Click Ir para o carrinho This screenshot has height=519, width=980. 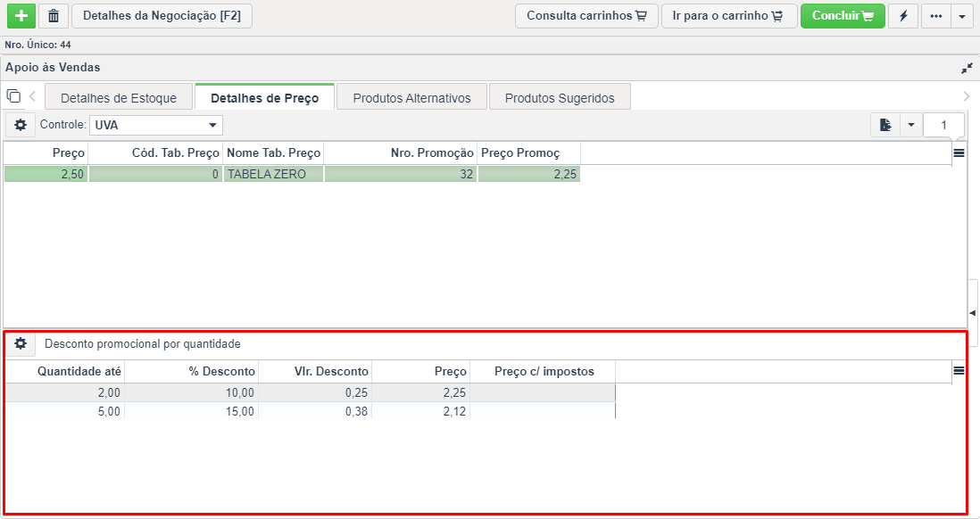(728, 16)
